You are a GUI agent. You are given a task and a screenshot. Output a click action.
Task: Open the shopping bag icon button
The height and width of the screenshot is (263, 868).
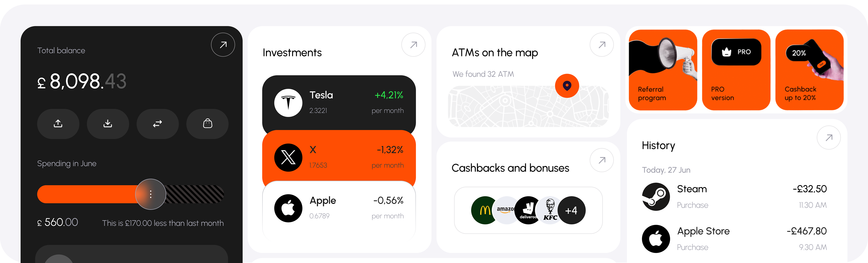(208, 124)
